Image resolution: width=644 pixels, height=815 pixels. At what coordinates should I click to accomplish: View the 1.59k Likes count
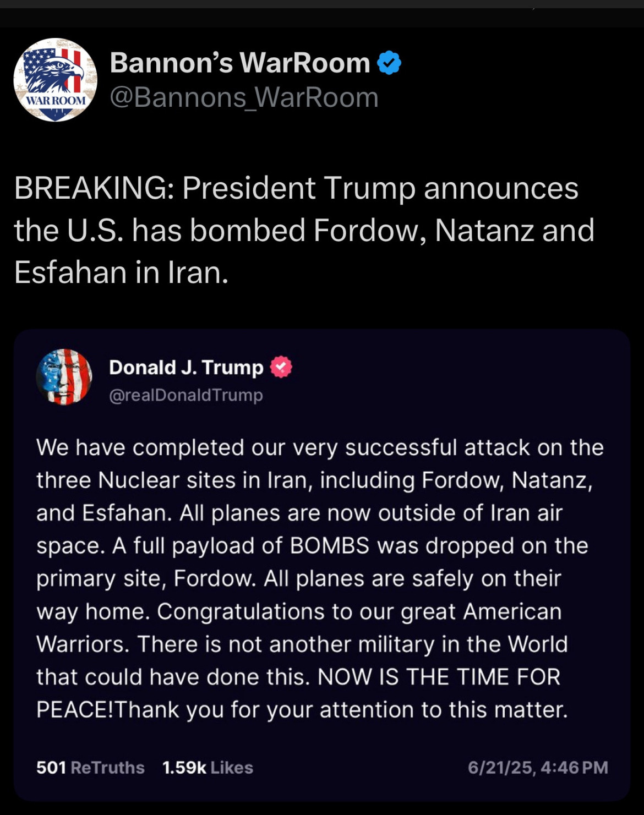[x=208, y=767]
